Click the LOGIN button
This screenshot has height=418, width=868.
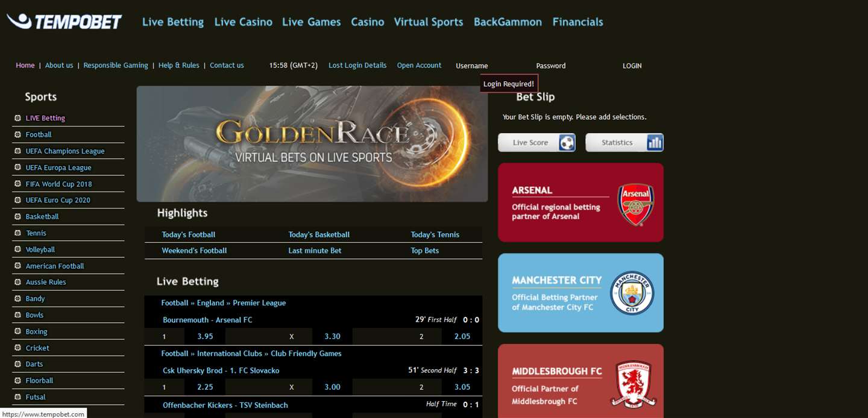(x=632, y=66)
